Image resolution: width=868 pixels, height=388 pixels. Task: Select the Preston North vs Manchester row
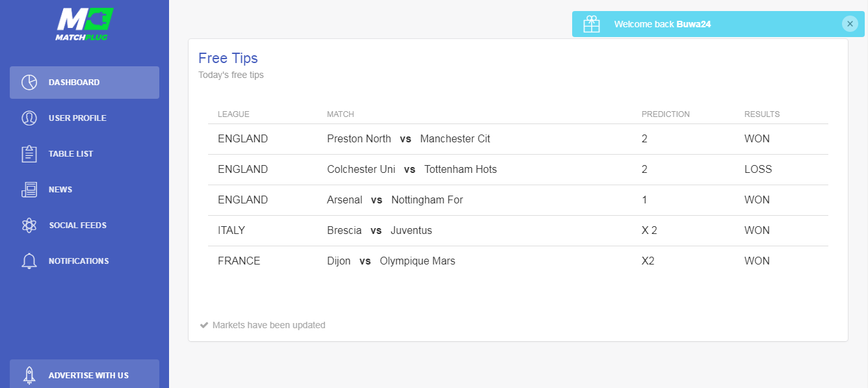pos(518,139)
